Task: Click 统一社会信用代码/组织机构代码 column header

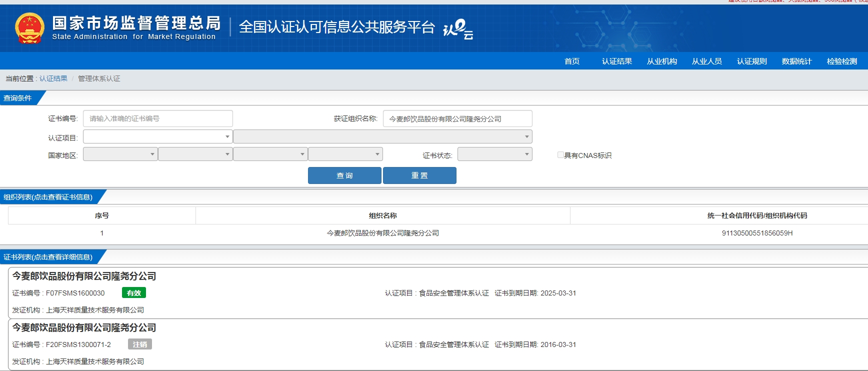Action: [x=757, y=215]
